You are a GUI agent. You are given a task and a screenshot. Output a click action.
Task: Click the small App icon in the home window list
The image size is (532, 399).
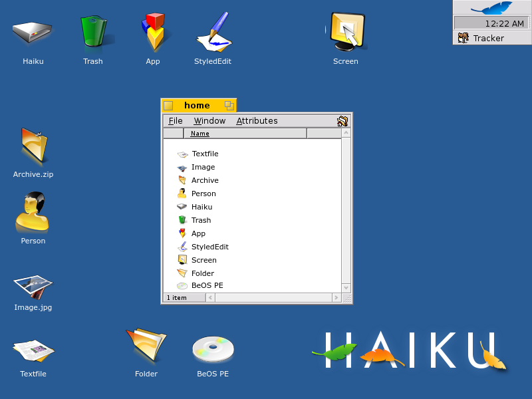pyautogui.click(x=182, y=233)
